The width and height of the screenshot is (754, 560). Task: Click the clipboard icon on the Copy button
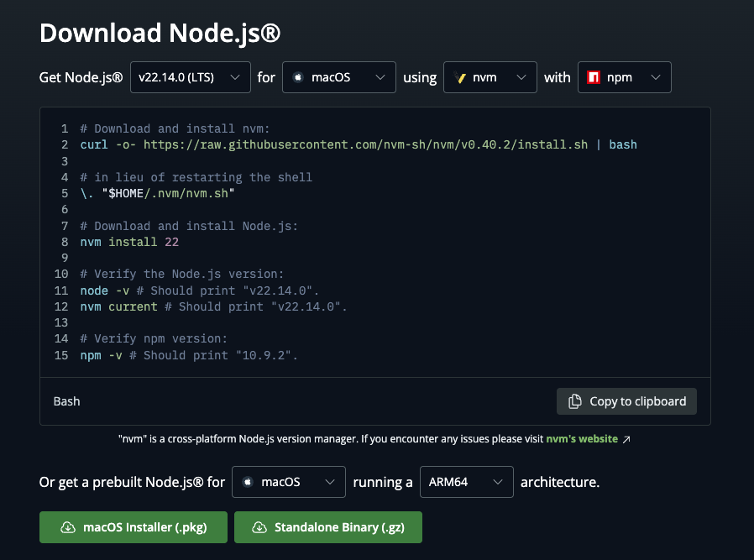tap(574, 401)
